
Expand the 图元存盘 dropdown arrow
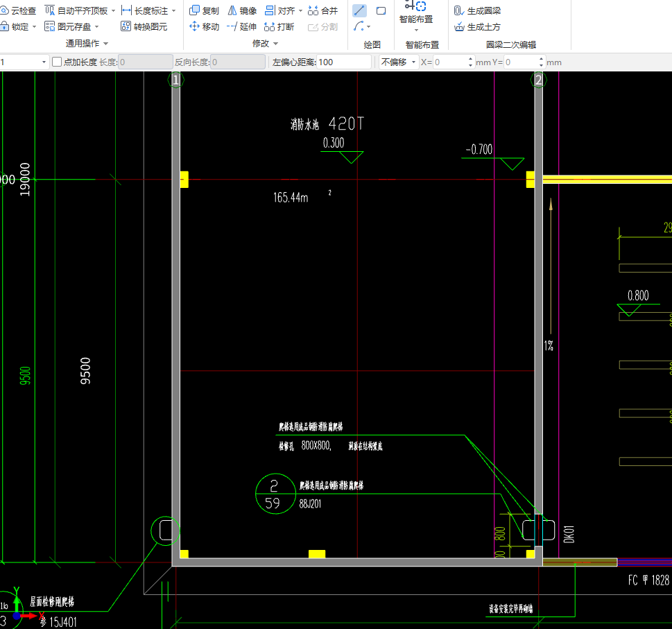97,26
